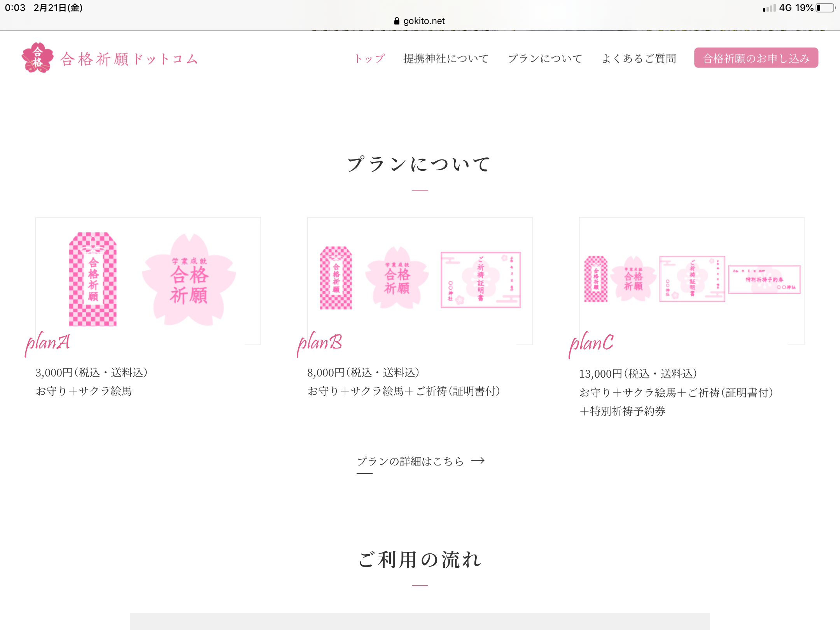Open the トップ navigation item
The image size is (840, 630).
(x=369, y=58)
